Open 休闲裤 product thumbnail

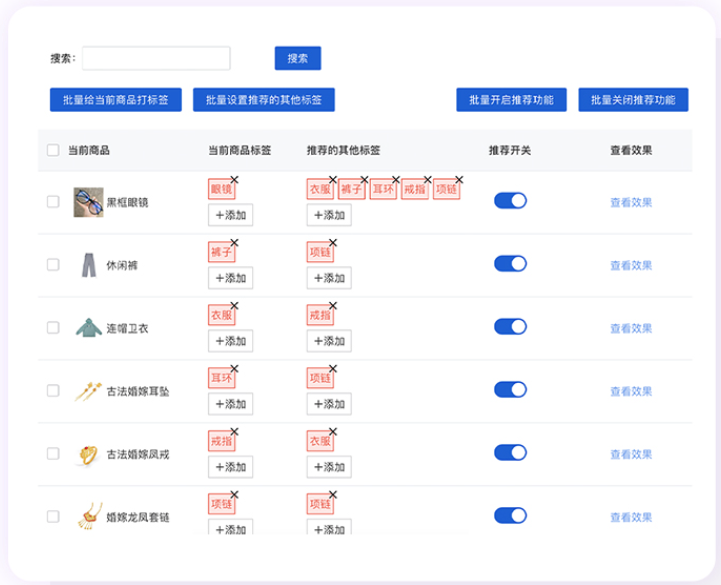89,265
